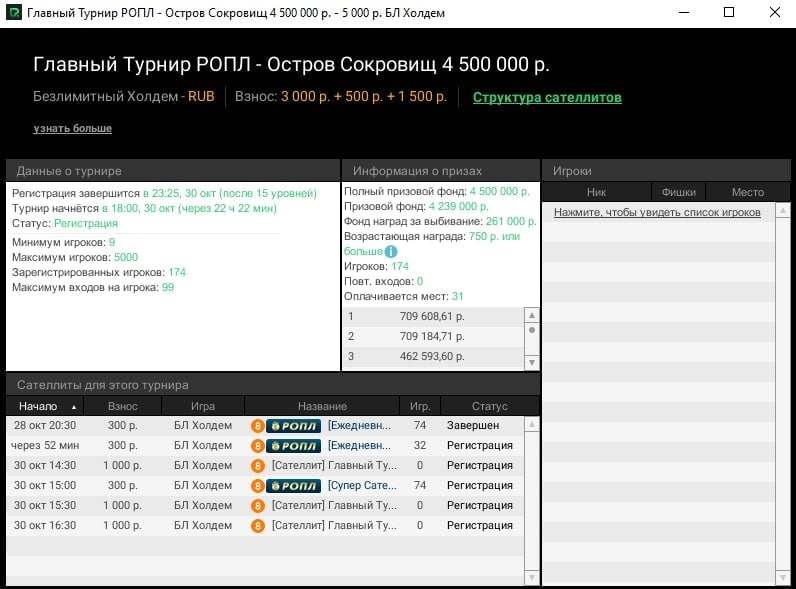
Task: Click 'Зарегистрированных игроков: 174' line
Action: (x=99, y=273)
